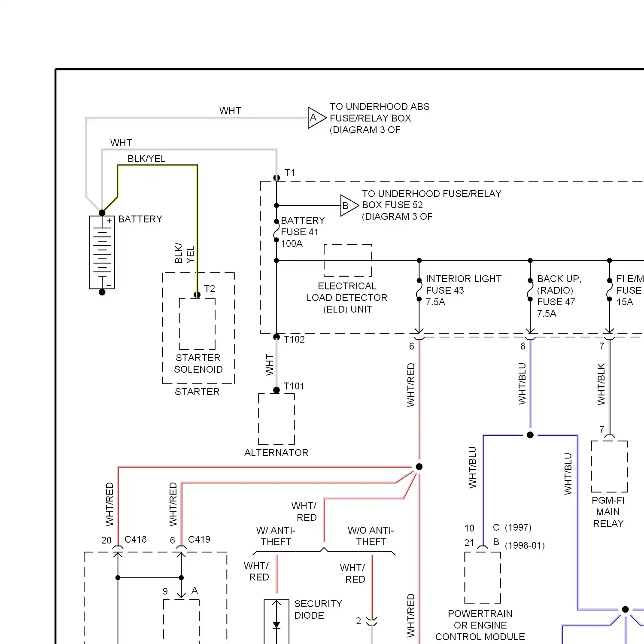
Task: Click the triangle connector marked A
Action: (317, 118)
